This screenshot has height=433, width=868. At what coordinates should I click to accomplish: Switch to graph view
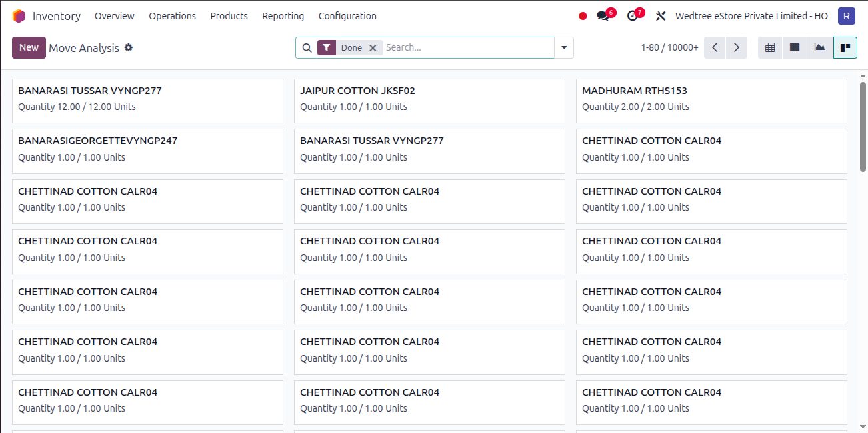click(820, 47)
